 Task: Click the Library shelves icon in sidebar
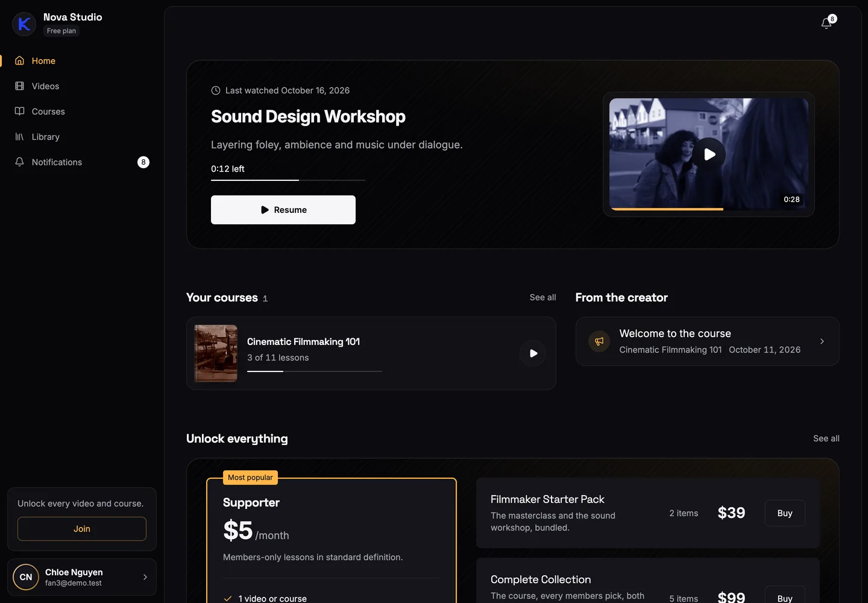[x=20, y=137]
